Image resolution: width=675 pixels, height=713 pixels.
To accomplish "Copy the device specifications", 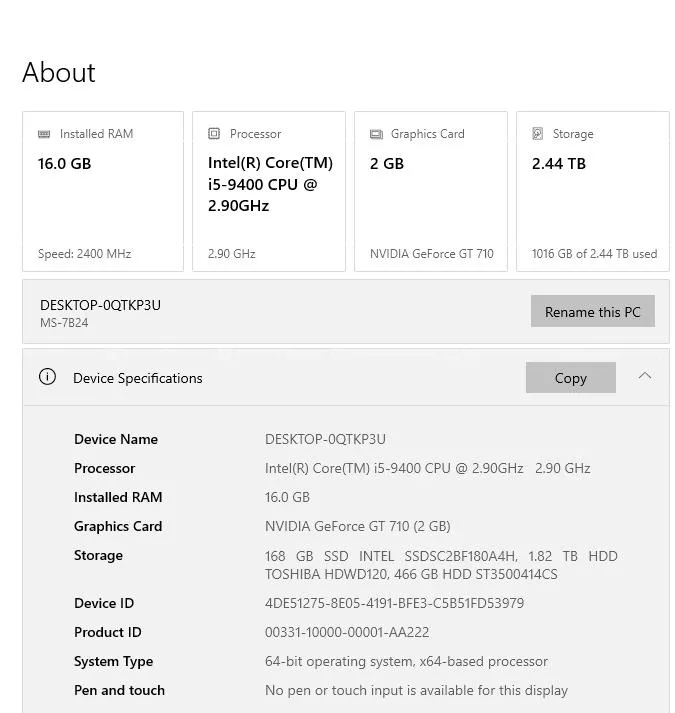I will pyautogui.click(x=571, y=377).
